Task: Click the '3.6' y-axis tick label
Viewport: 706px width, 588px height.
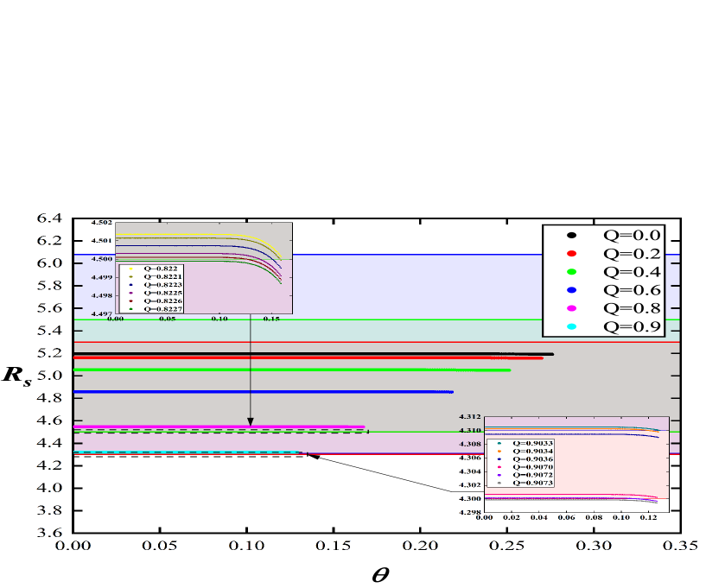Action: pyautogui.click(x=49, y=533)
